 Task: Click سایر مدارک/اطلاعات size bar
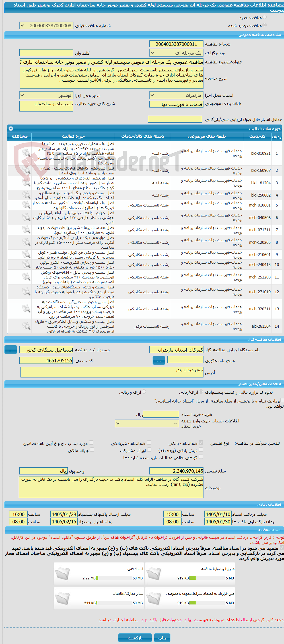[x=114, y=603]
